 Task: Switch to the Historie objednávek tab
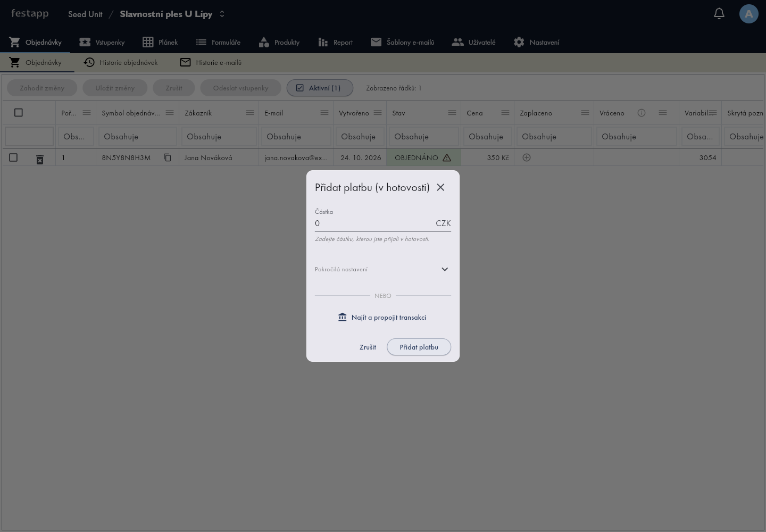click(x=121, y=62)
